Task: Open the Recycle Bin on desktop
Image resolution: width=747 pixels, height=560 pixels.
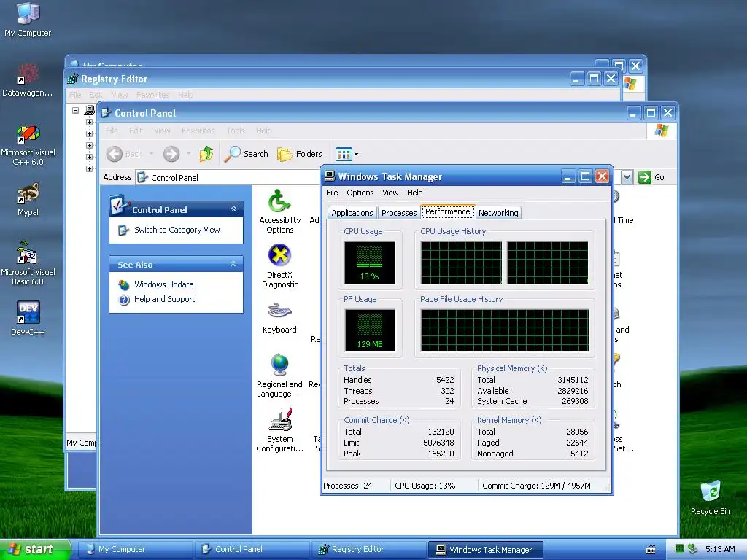Action: pos(711,498)
